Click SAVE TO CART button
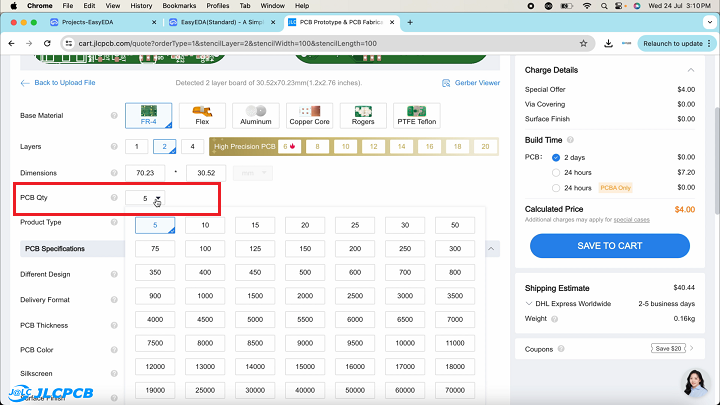 [610, 246]
